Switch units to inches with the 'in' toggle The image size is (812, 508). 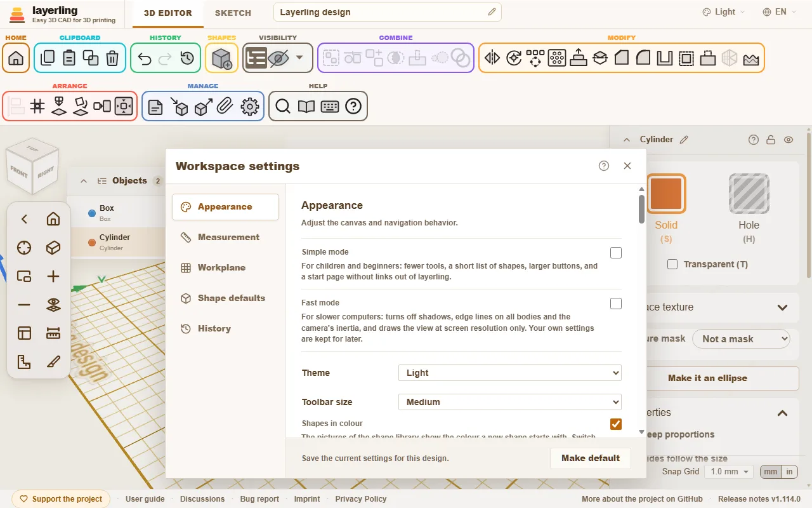(789, 472)
